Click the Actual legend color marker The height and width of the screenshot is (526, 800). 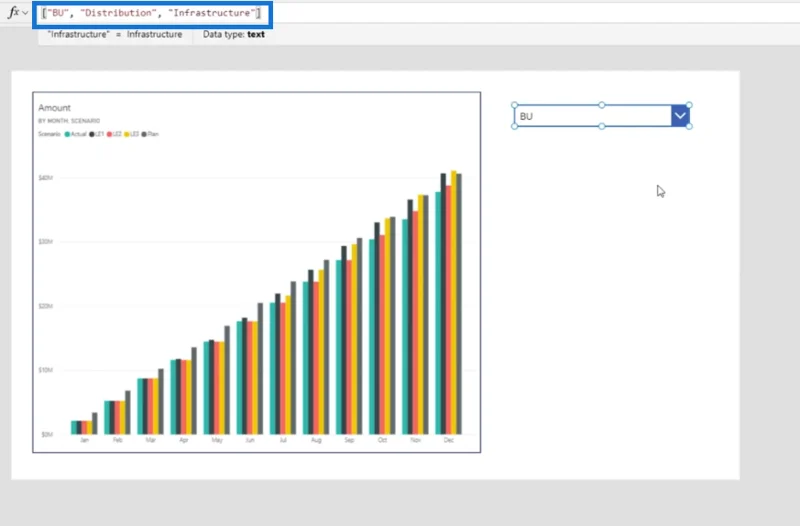(67, 134)
